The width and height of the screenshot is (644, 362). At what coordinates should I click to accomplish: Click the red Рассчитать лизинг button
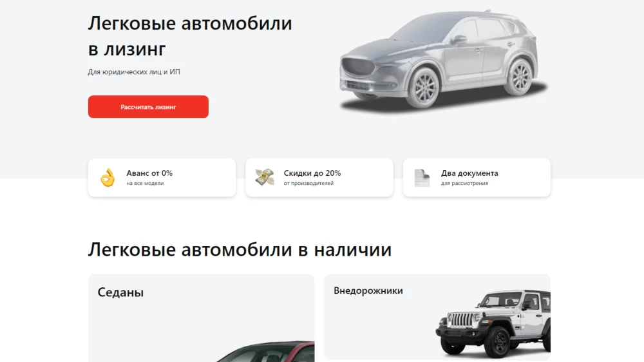pyautogui.click(x=148, y=107)
